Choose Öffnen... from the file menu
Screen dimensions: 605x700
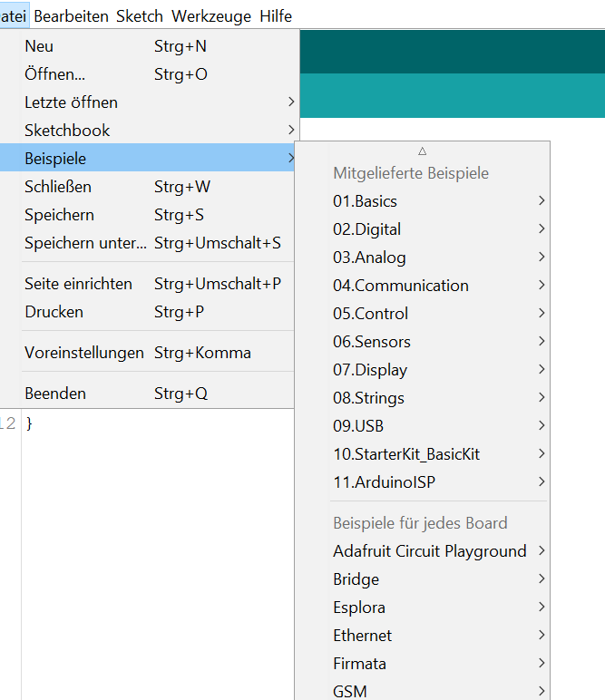click(x=54, y=74)
